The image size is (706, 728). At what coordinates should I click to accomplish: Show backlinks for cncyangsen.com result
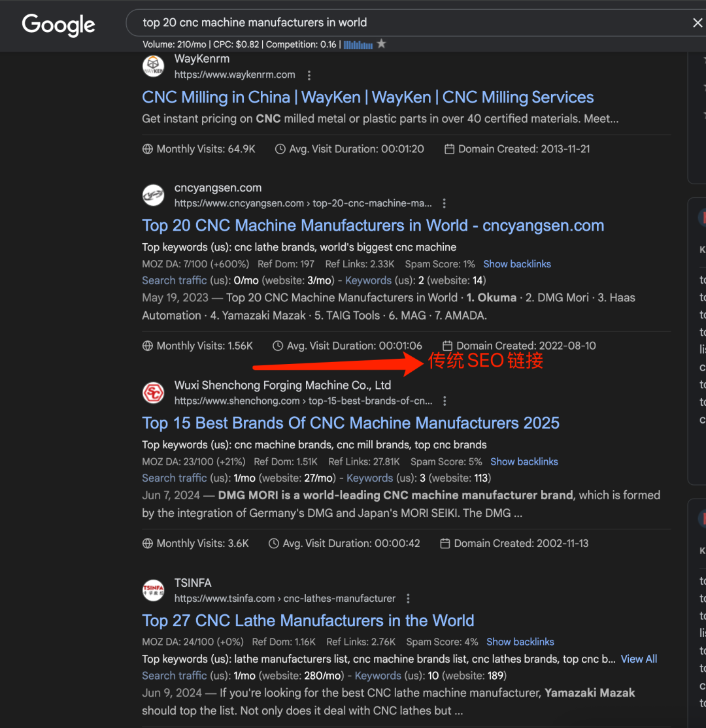click(x=517, y=264)
